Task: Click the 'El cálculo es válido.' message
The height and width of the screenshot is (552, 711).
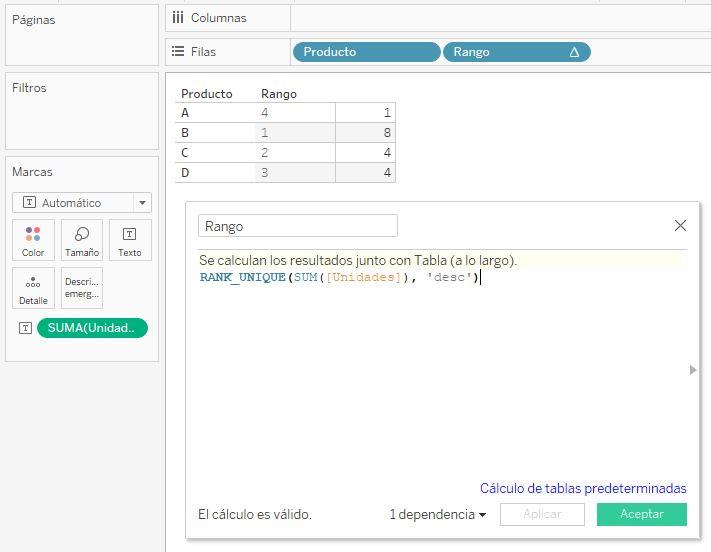Action: 255,514
